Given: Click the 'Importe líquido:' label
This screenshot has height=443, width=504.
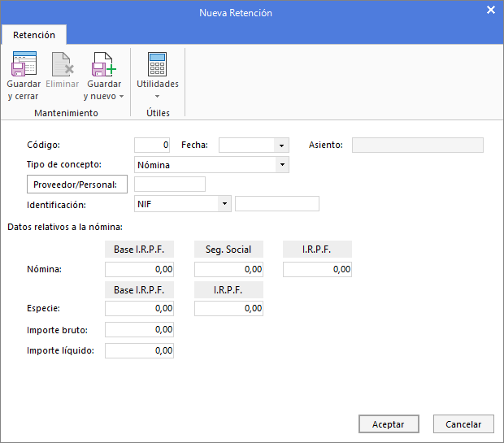Looking at the screenshot, I should [60, 350].
